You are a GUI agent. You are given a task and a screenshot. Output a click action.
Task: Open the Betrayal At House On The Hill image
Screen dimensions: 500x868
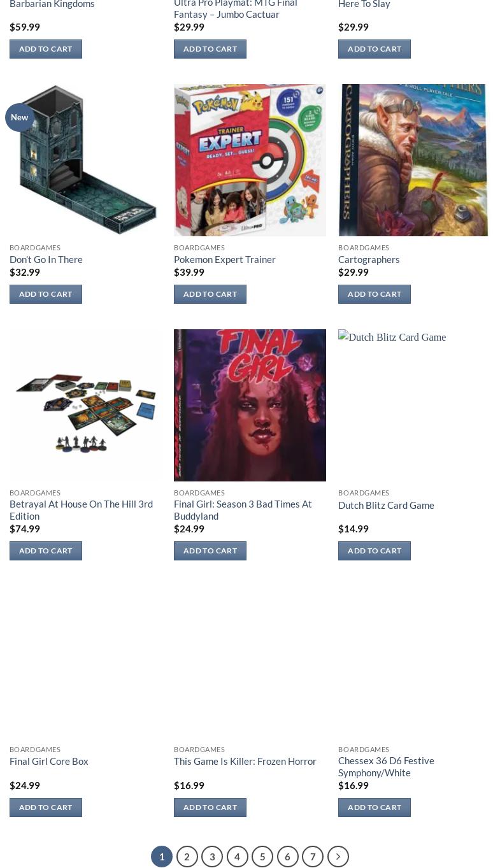pos(85,405)
